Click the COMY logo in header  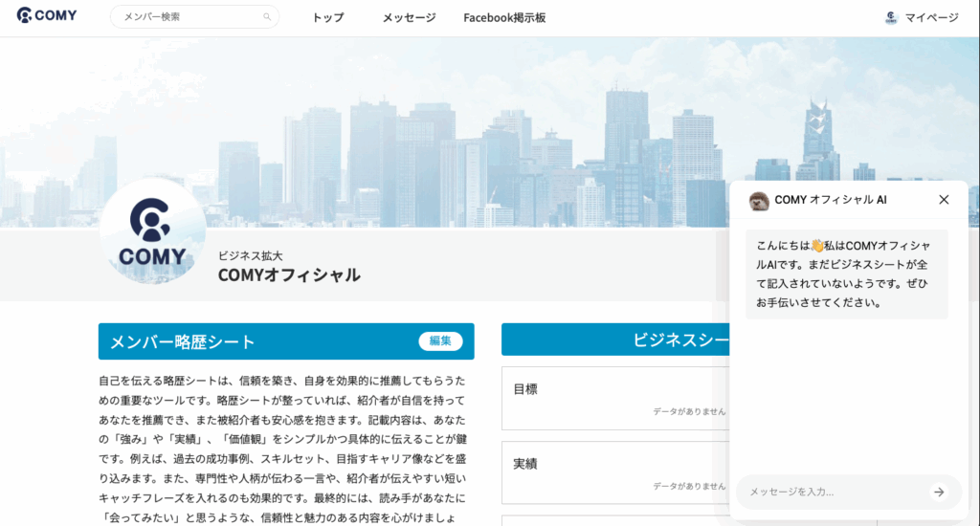pos(47,15)
